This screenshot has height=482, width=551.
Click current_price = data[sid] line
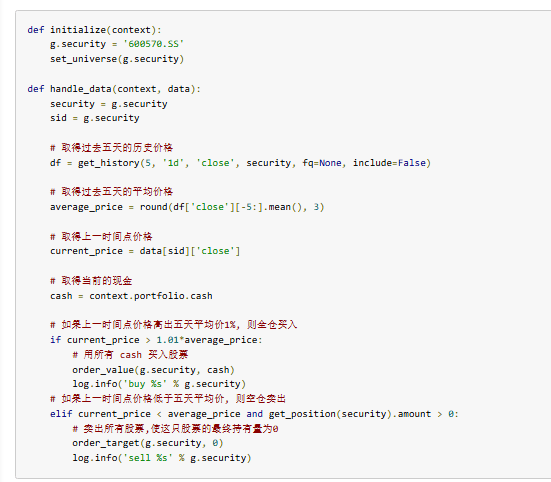coord(145,251)
